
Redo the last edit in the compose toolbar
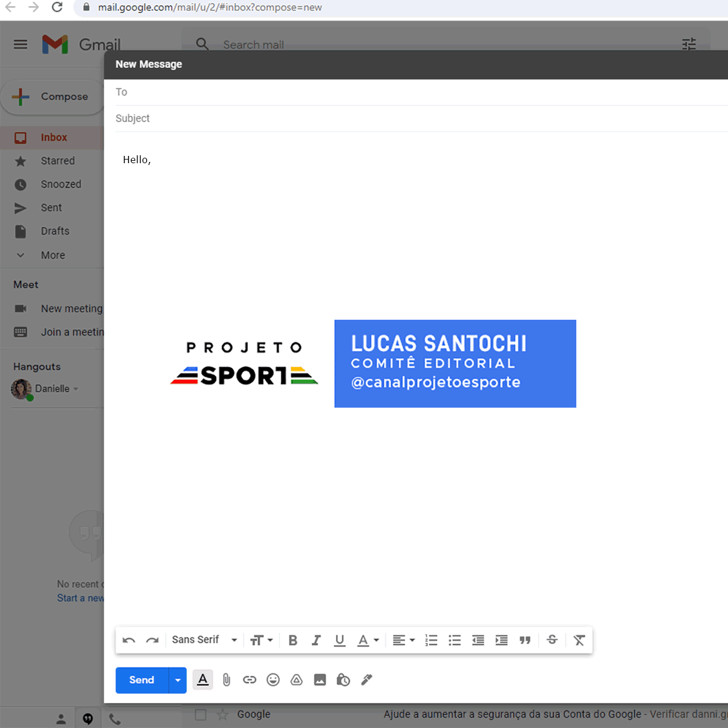point(152,640)
